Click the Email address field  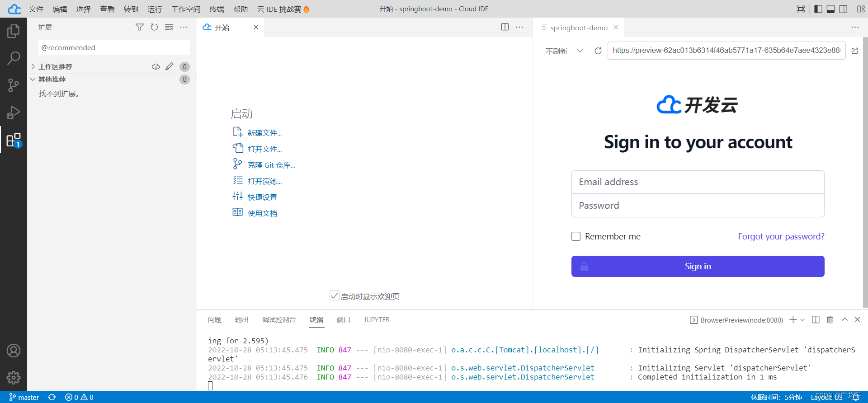(698, 182)
